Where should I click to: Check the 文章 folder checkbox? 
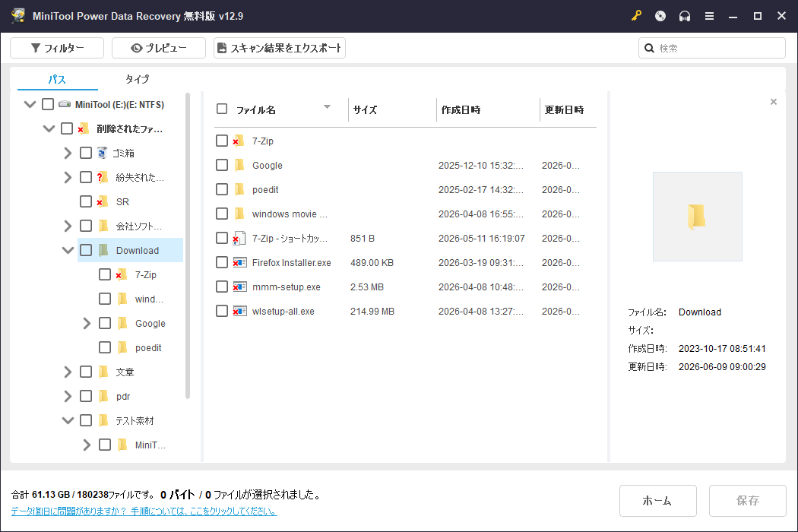pyautogui.click(x=86, y=372)
